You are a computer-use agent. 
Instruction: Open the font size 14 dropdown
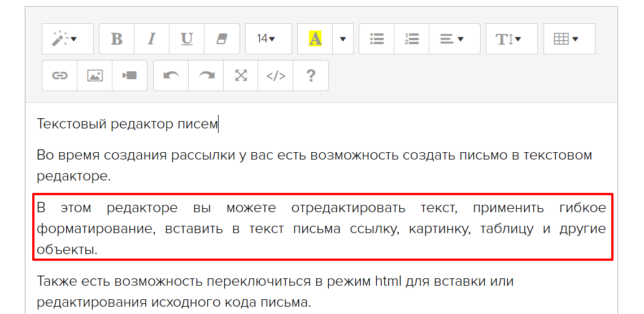pos(268,38)
